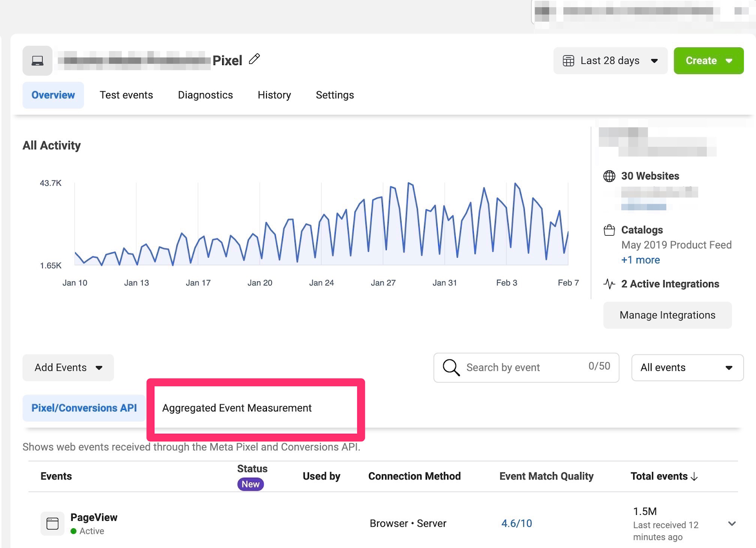Click the magnifier icon in event search
The height and width of the screenshot is (548, 756).
(451, 367)
